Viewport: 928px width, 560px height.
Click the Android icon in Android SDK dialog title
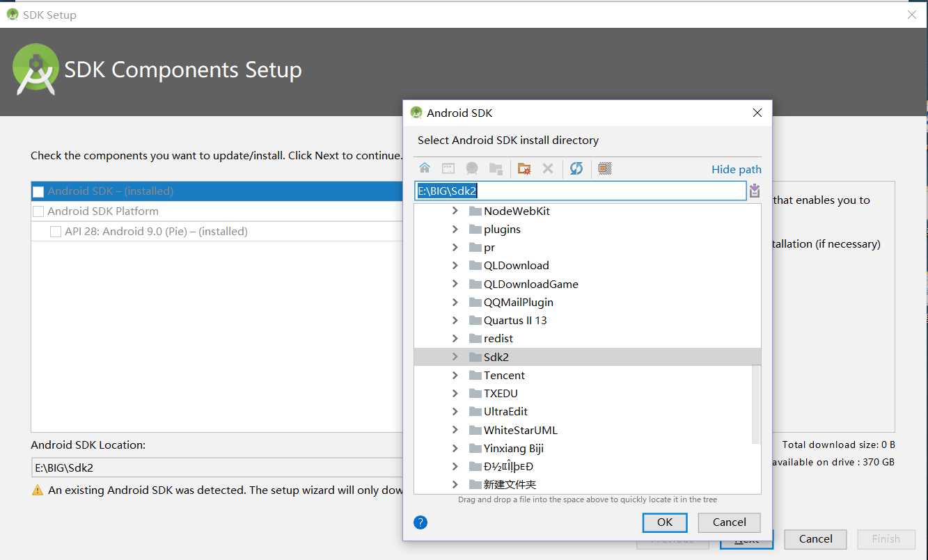(x=416, y=113)
